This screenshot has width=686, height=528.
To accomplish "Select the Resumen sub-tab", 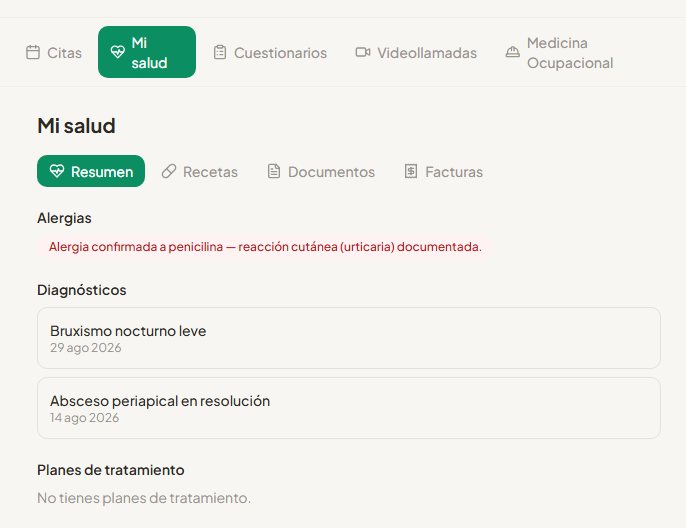I will click(x=91, y=171).
